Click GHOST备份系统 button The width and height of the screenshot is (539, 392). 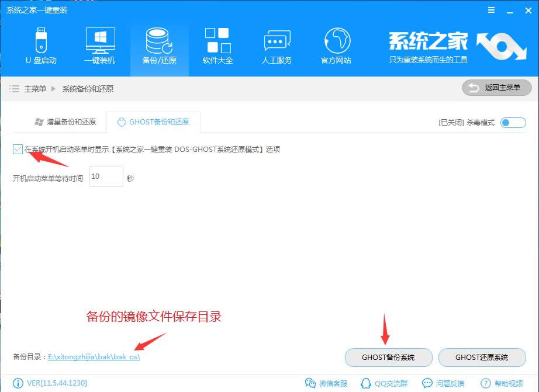388,358
